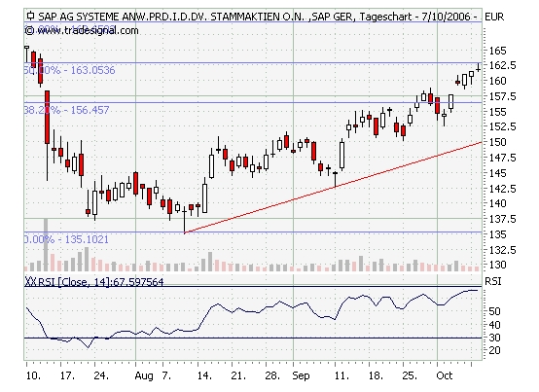Select the 50.00% - 163.0536 Fibonacci label
The width and height of the screenshot is (539, 392).
point(69,70)
